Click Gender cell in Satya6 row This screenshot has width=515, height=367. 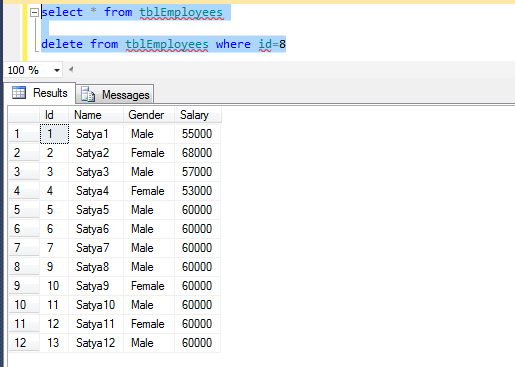[149, 229]
